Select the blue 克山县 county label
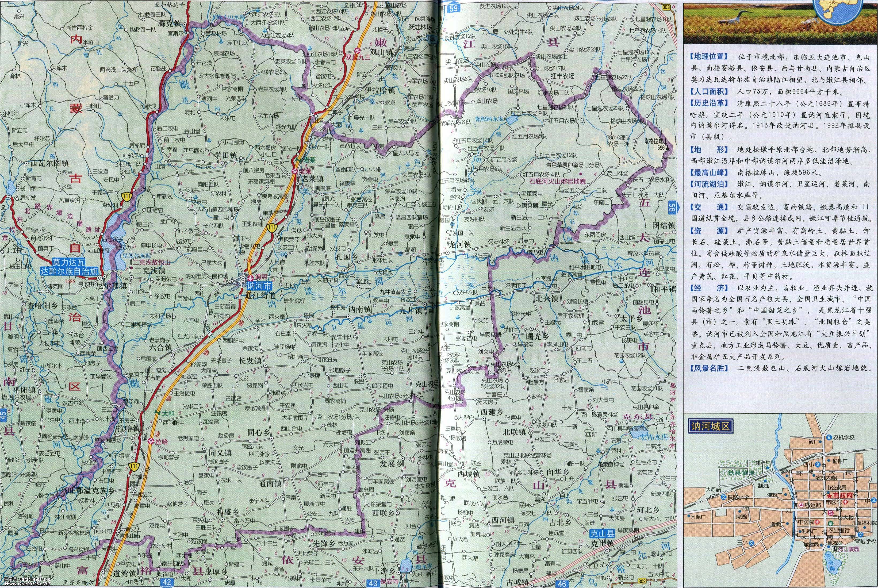 (x=602, y=534)
